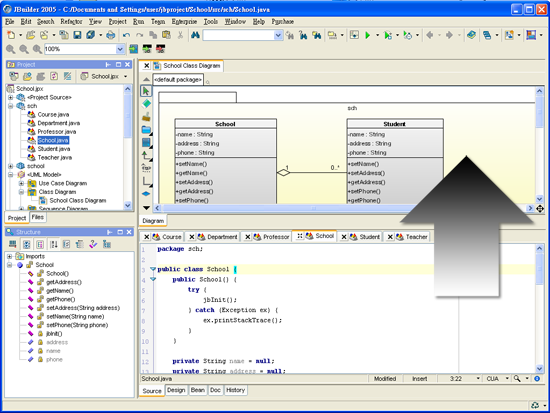This screenshot has height=413, width=550.
Task: Expand the Project Source tree node
Action: pos(11,98)
